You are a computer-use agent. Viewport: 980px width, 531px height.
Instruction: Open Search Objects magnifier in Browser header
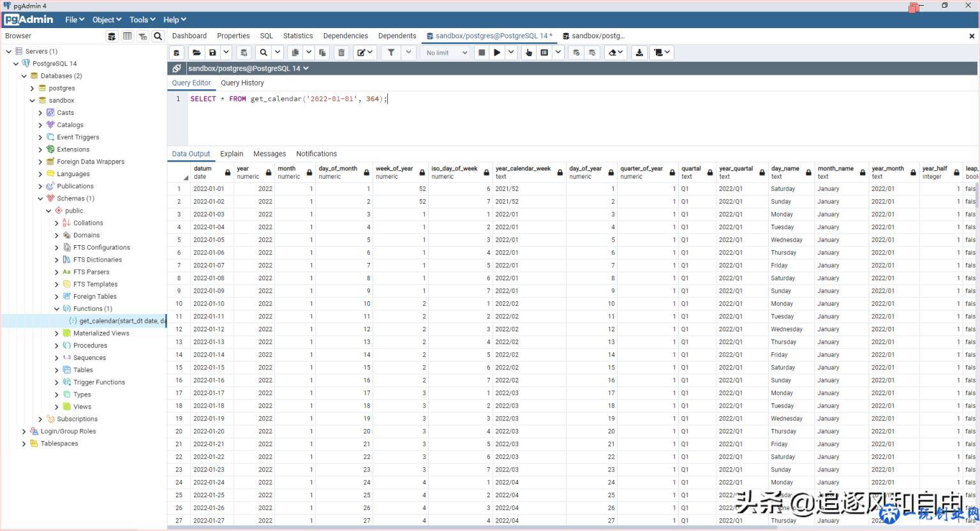[x=158, y=36]
